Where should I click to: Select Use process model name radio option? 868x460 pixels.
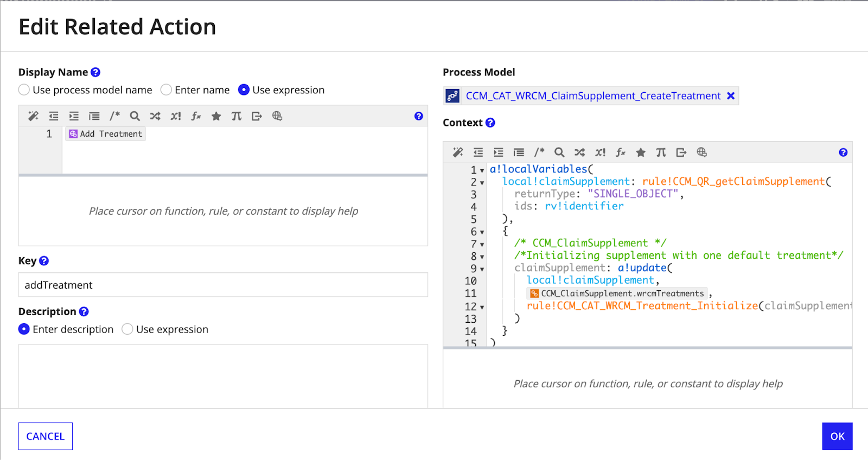coord(24,90)
